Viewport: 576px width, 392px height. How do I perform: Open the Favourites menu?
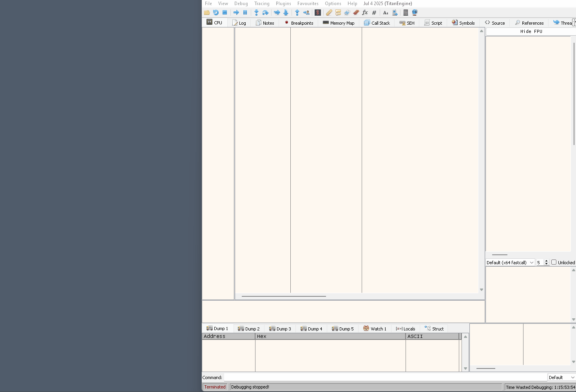[x=308, y=4]
